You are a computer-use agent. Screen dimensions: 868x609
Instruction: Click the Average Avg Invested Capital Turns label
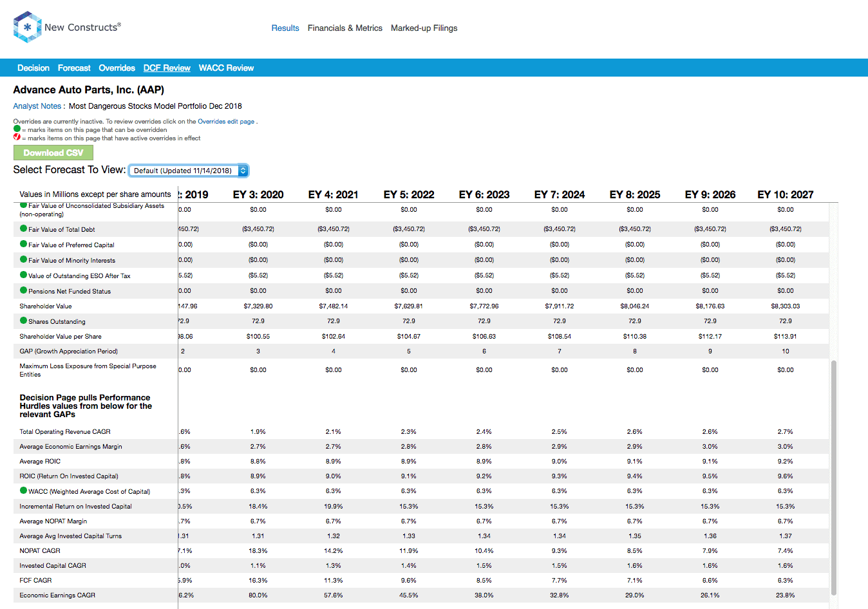[71, 536]
